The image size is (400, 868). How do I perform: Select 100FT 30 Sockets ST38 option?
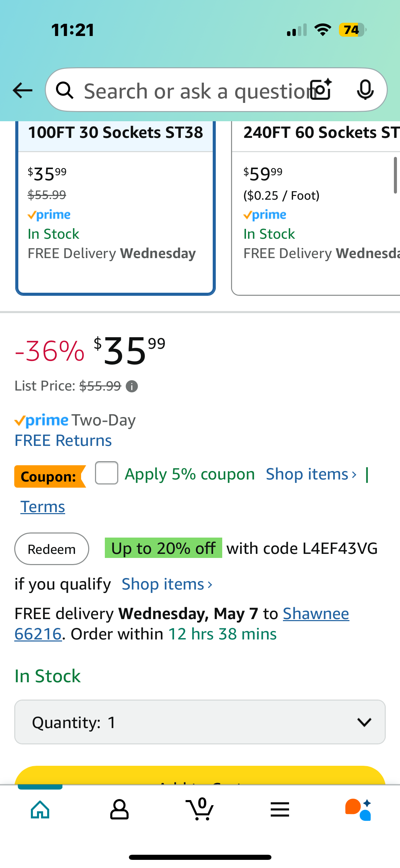(x=115, y=207)
